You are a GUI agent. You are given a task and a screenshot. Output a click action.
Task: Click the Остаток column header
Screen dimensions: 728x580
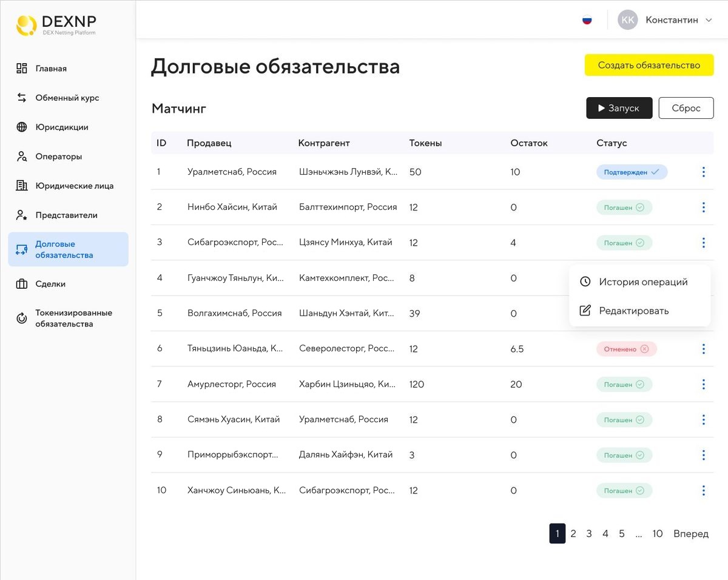529,143
